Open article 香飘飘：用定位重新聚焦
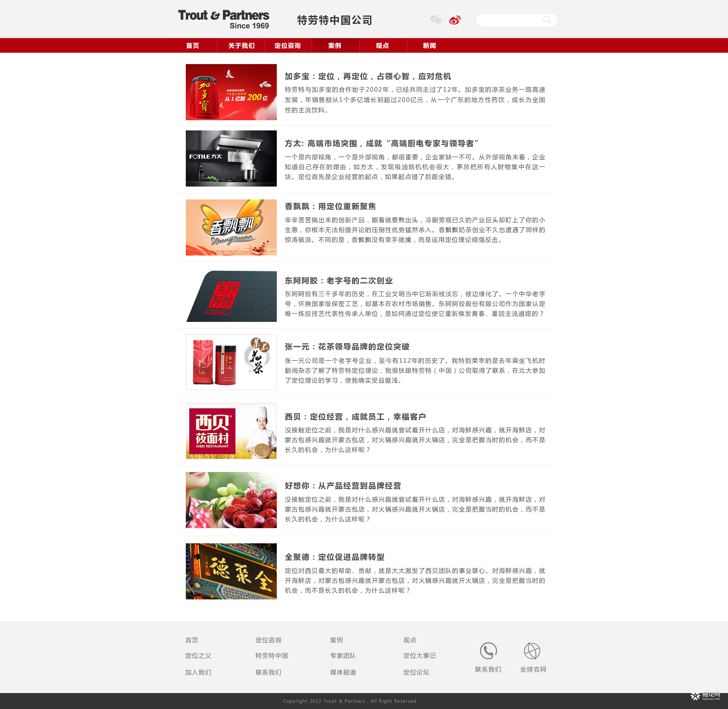 330,206
